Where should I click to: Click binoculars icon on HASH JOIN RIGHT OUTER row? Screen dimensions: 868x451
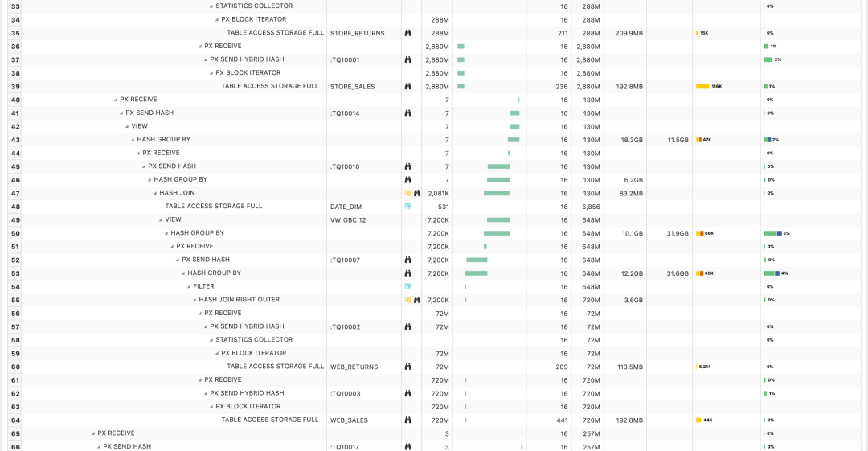coord(417,300)
